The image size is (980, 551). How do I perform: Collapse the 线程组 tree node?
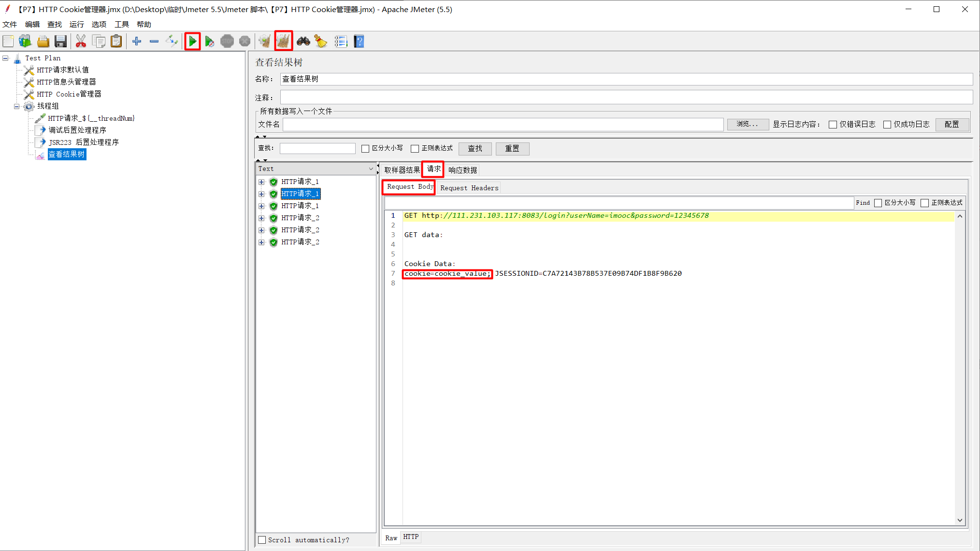click(17, 106)
